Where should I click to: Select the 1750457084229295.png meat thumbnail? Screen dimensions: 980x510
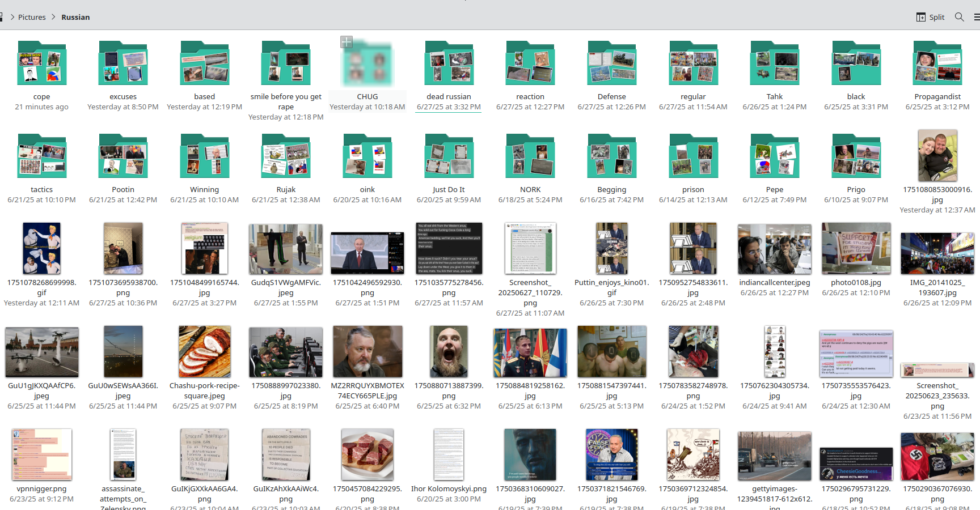click(367, 454)
